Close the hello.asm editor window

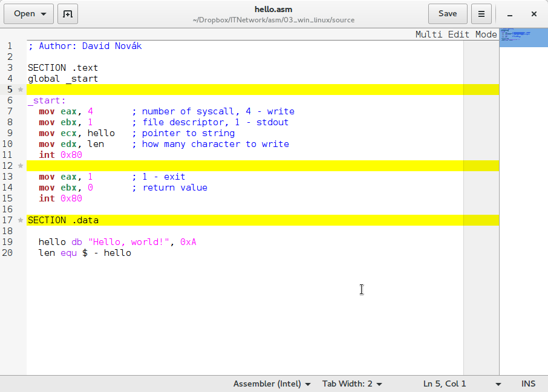coord(533,14)
